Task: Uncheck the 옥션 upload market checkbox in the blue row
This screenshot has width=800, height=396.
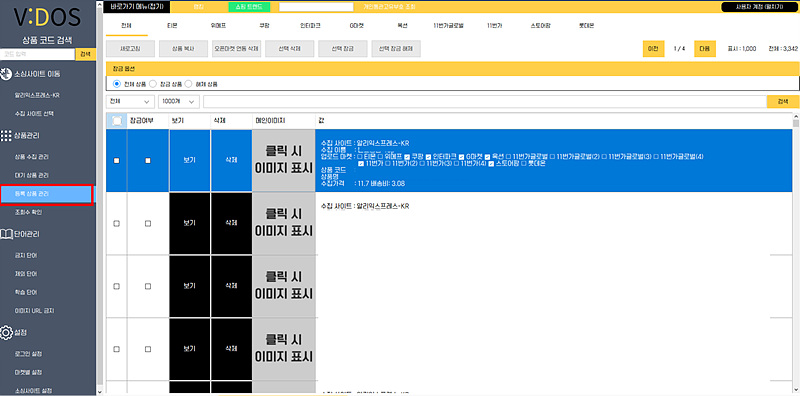Action: pyautogui.click(x=488, y=156)
